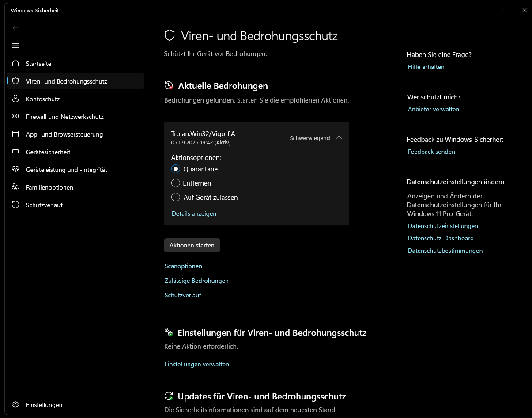Collapse the Trojan:Win32/Vigorf.A threat entry
This screenshot has height=418, width=532.
pos(339,138)
